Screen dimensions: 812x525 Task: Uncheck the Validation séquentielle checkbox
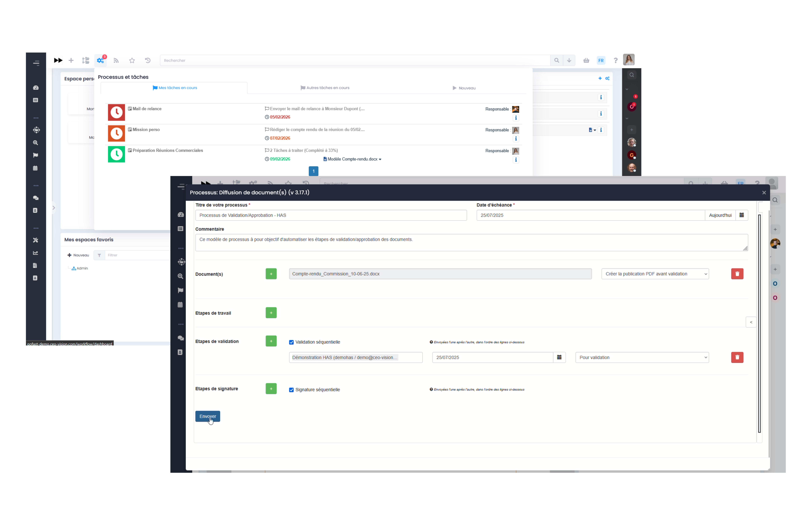click(291, 342)
